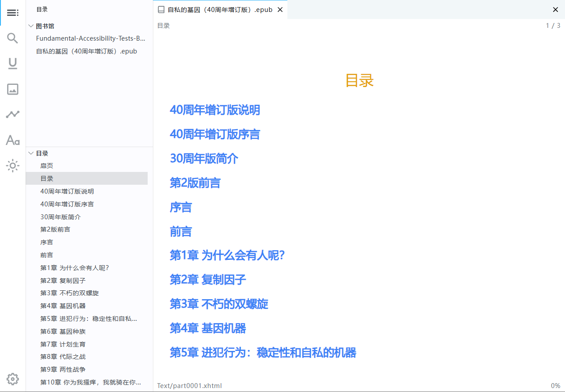Follow 第5章 进犯行为 page link
Viewport: 565px width, 392px height.
point(263,353)
